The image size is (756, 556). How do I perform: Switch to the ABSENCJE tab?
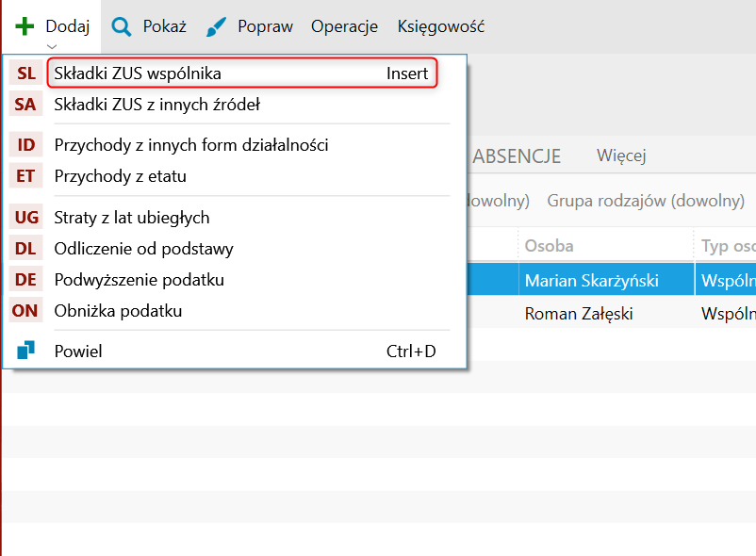click(x=516, y=156)
